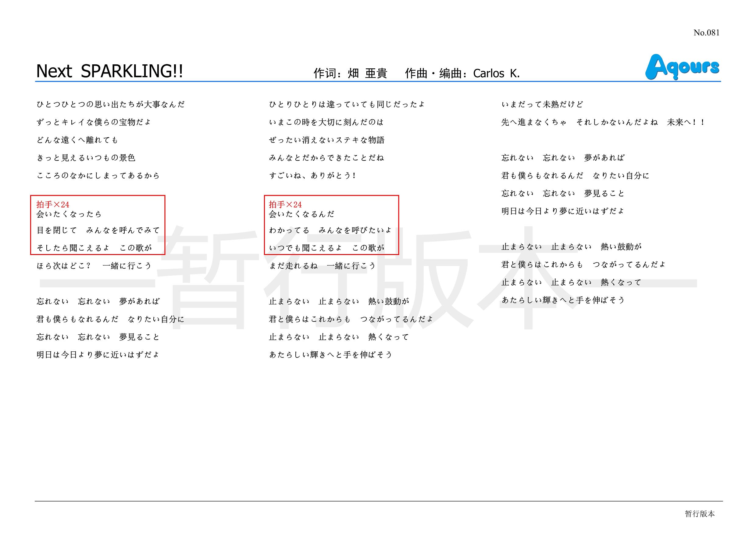Click the Aqours logo
This screenshot has height=535, width=756.
click(x=682, y=67)
